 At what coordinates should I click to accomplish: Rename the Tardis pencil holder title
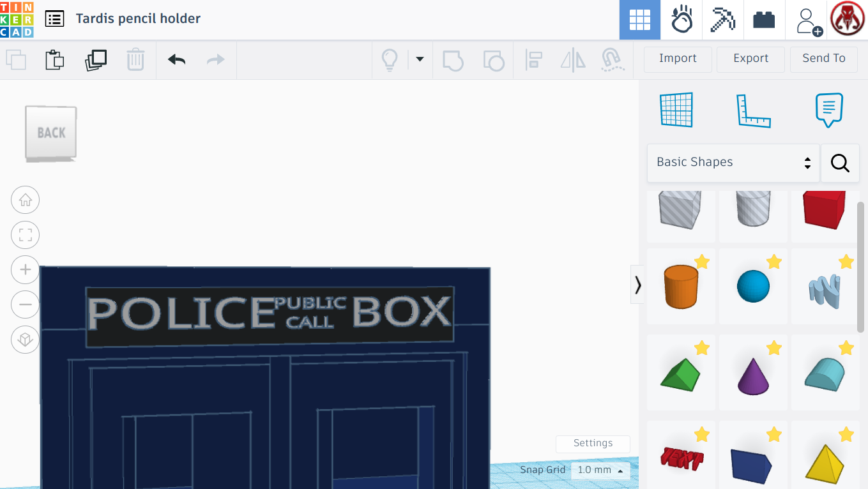click(x=138, y=19)
